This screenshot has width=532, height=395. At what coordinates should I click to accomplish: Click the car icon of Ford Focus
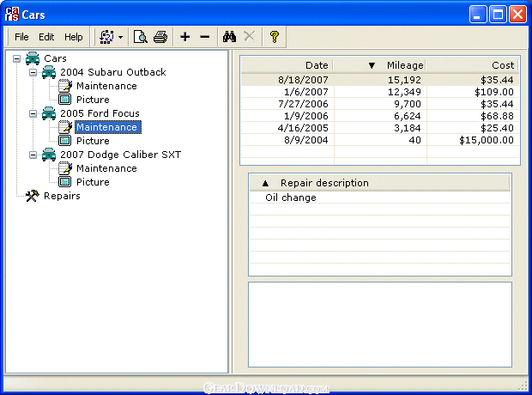[x=49, y=113]
